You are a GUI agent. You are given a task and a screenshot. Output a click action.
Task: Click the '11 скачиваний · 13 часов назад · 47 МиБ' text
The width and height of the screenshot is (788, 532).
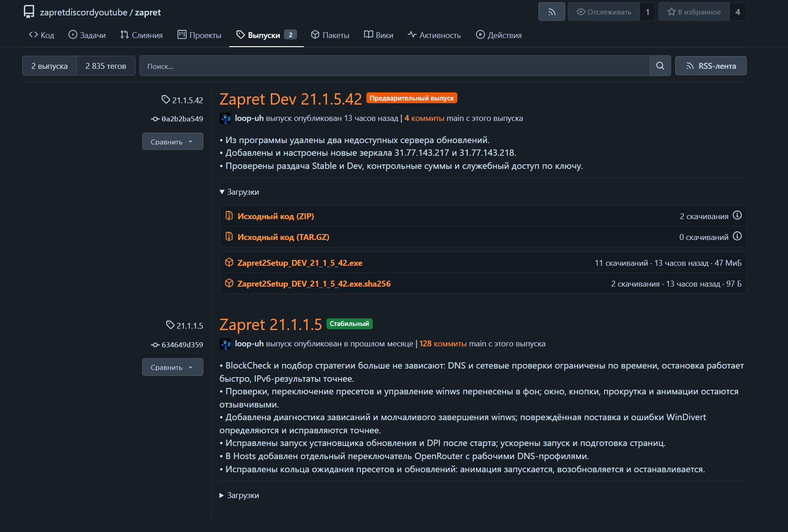pyautogui.click(x=668, y=263)
